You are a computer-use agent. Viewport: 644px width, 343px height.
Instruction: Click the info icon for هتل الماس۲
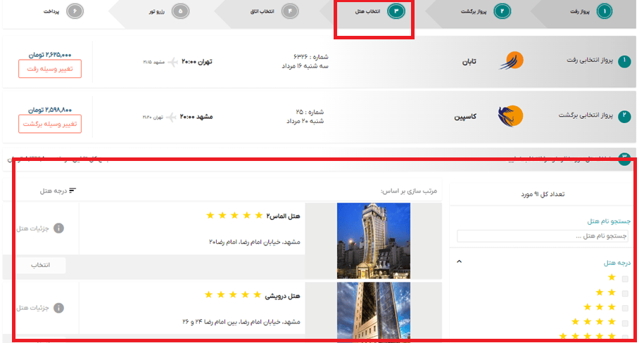pyautogui.click(x=59, y=228)
